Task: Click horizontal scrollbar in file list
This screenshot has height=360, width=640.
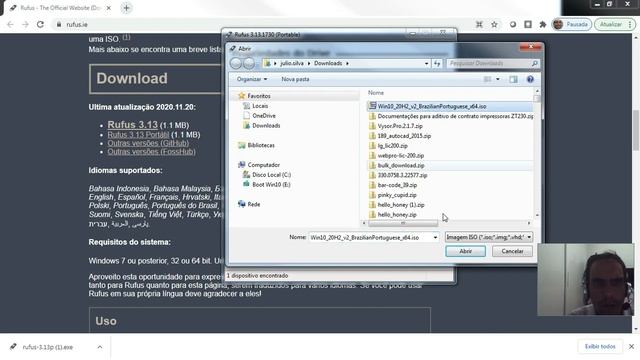Action: [x=403, y=223]
